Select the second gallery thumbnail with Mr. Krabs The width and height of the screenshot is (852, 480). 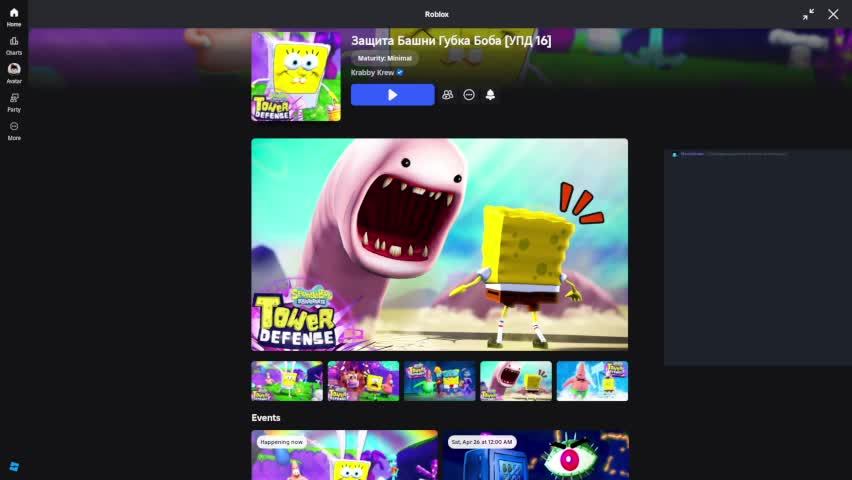363,381
